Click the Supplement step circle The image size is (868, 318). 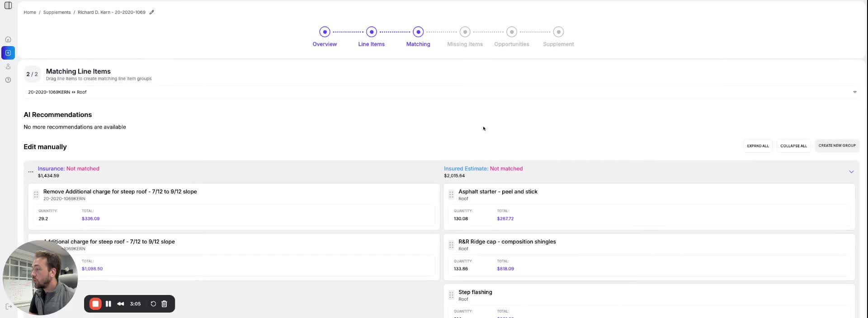click(559, 32)
